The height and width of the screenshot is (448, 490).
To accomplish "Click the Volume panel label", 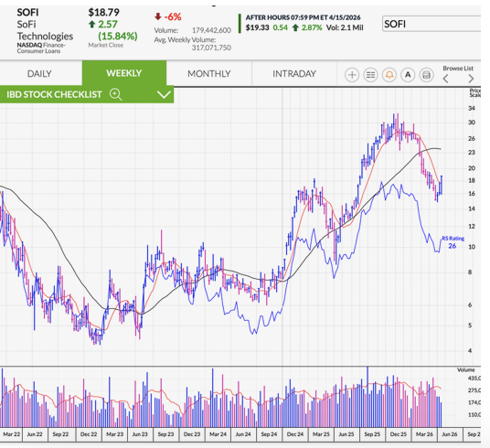I will tap(466, 370).
